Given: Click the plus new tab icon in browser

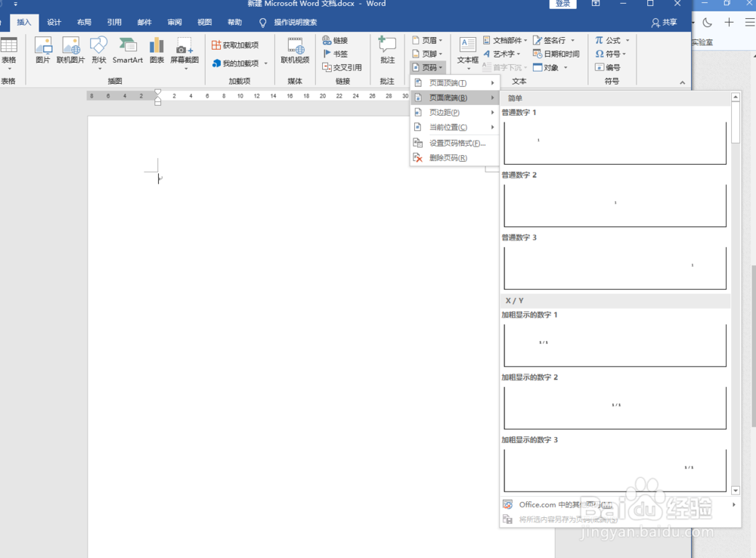Looking at the screenshot, I should point(729,22).
